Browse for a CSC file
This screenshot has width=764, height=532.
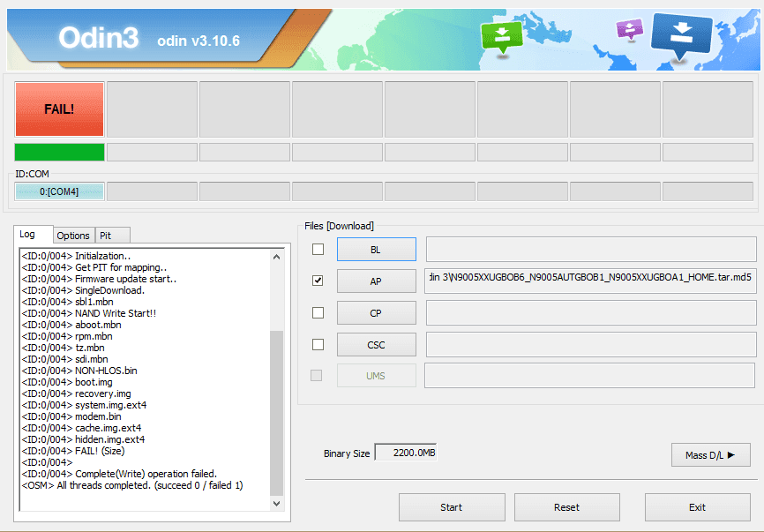(x=376, y=344)
